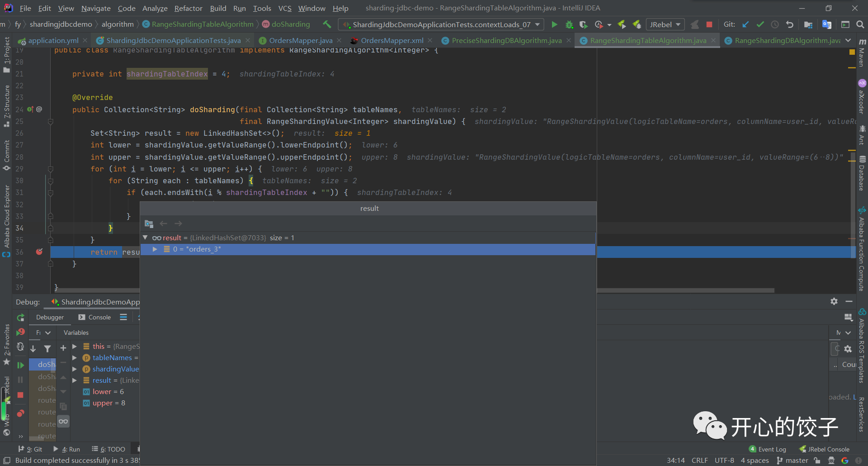Open the Maven side panel

[x=862, y=53]
